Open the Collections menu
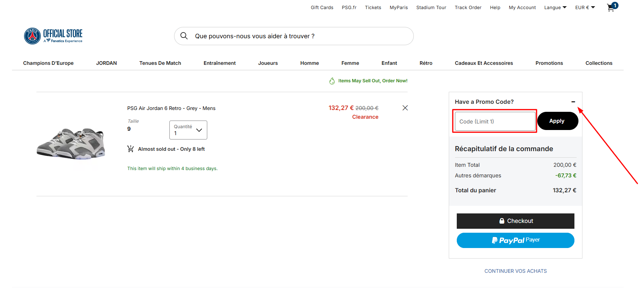Image resolution: width=644 pixels, height=295 pixels. [x=599, y=63]
